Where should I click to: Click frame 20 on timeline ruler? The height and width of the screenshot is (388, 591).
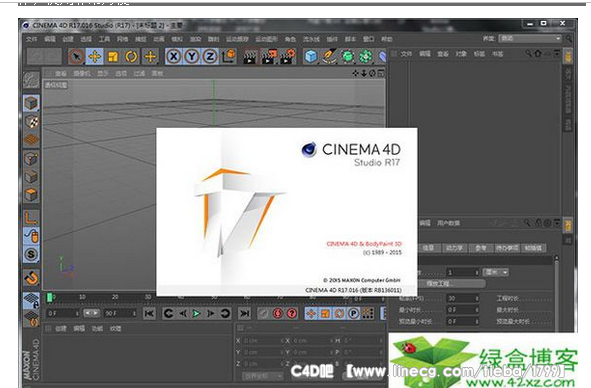[x=115, y=297]
